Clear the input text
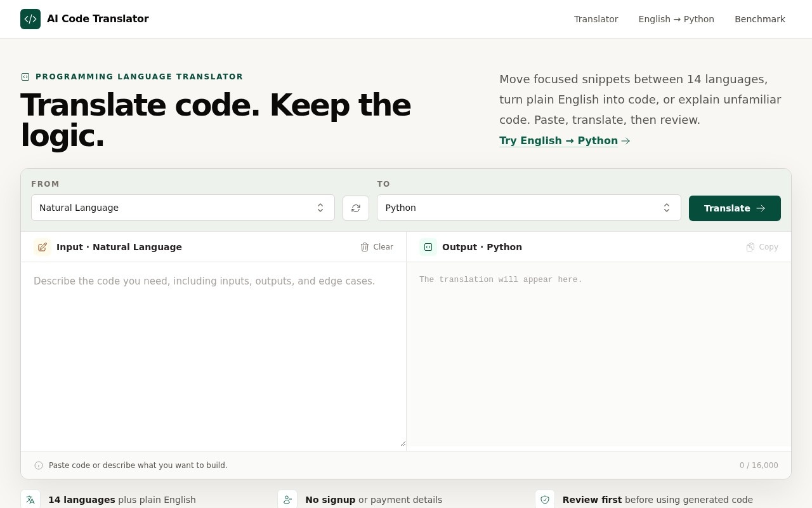 [x=377, y=247]
